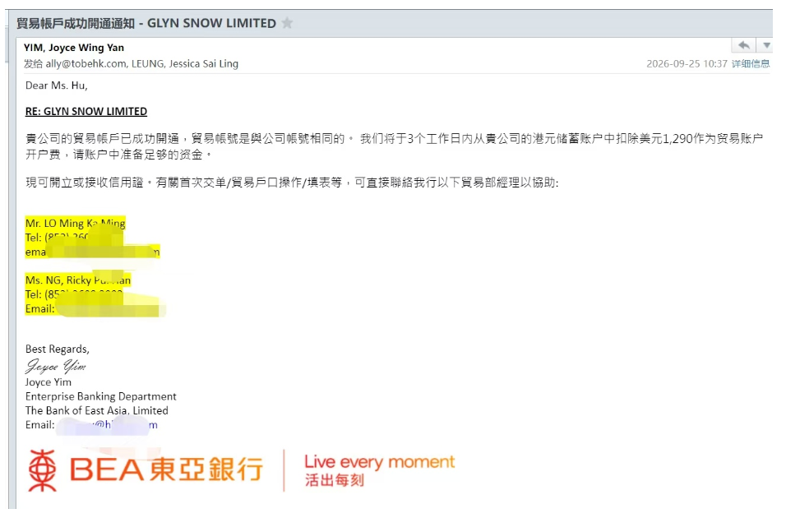Click Enterprise Banking Department text
The image size is (786, 532).
coord(101,396)
